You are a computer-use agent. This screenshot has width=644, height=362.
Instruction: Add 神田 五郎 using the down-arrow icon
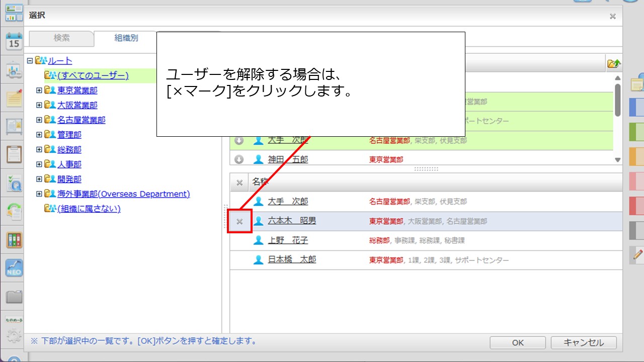point(239,159)
